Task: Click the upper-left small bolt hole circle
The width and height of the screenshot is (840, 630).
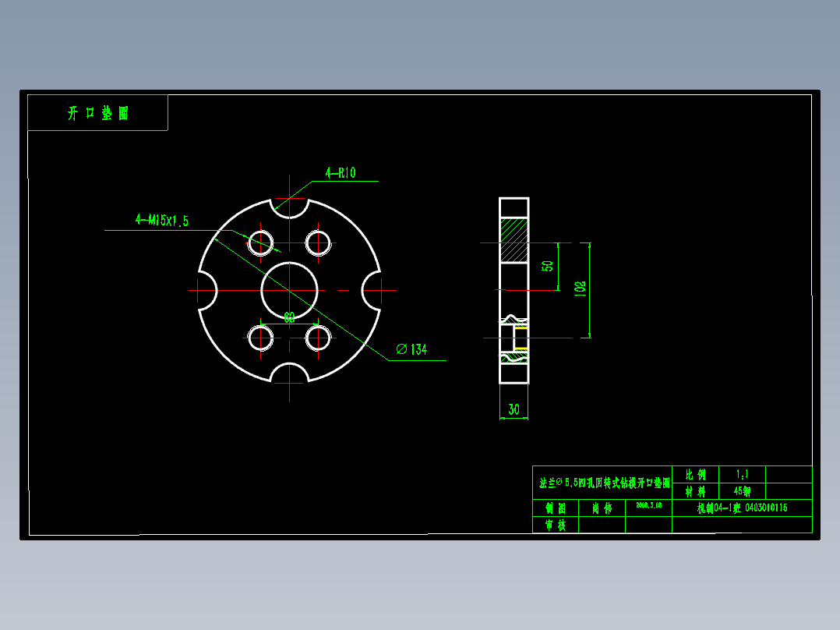Action: coord(259,242)
